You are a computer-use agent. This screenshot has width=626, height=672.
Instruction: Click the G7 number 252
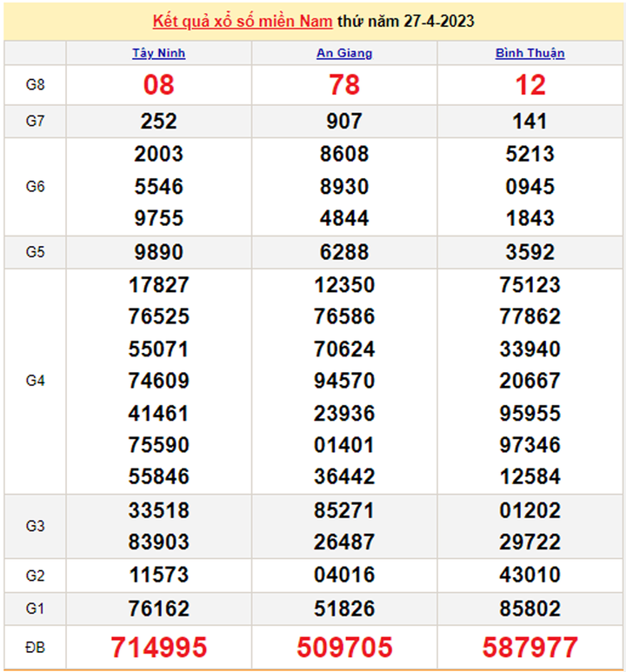[158, 121]
